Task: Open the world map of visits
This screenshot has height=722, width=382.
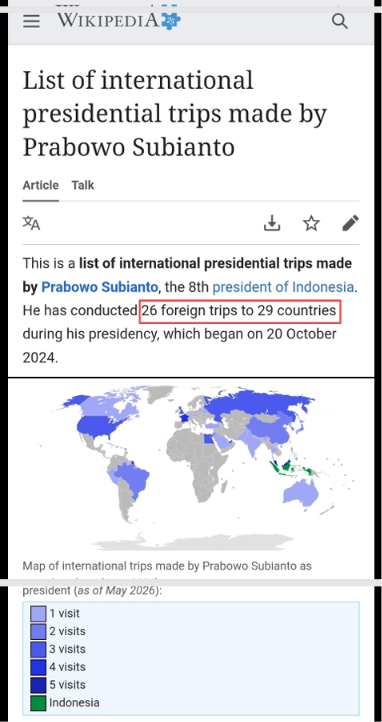Action: coord(191,467)
